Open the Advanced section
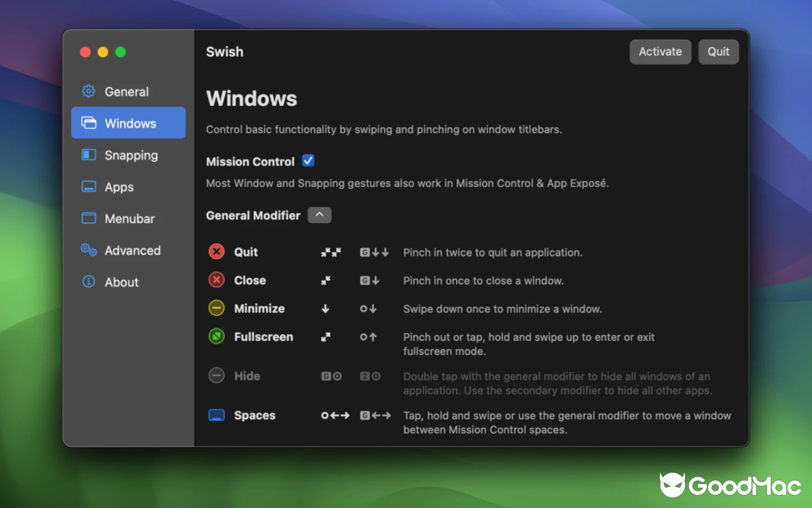This screenshot has height=508, width=812. [x=132, y=250]
